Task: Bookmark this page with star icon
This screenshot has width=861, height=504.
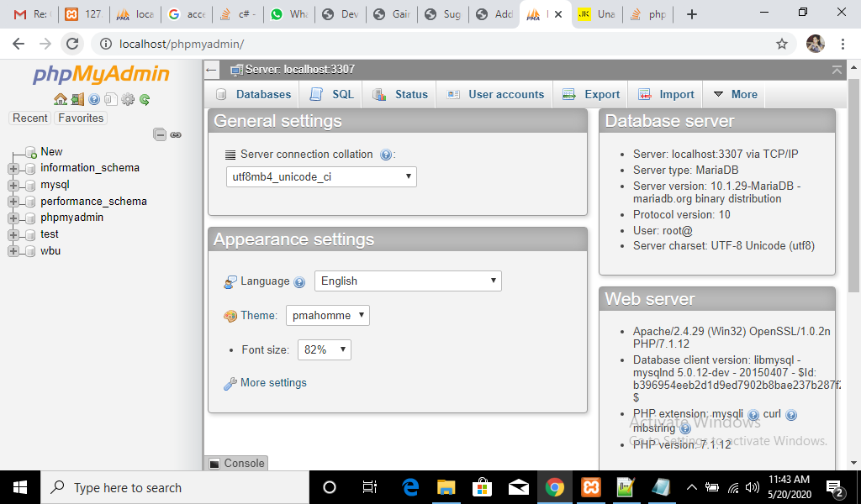Action: click(x=782, y=44)
